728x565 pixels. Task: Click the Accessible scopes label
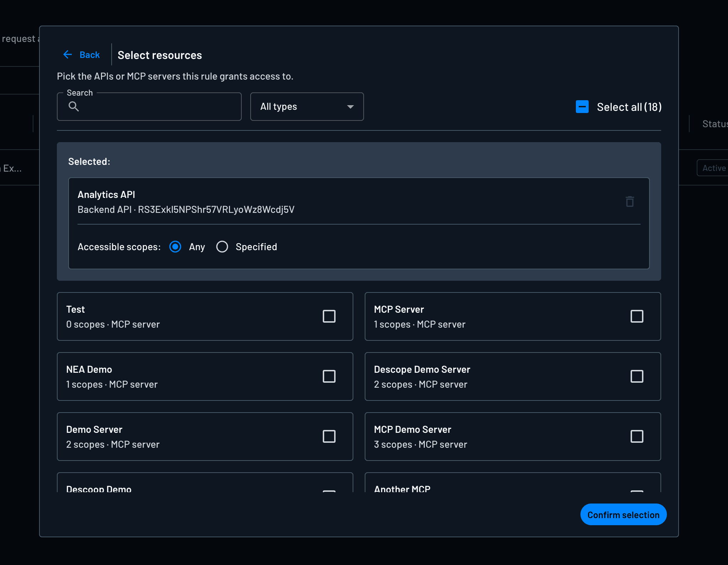tap(119, 247)
